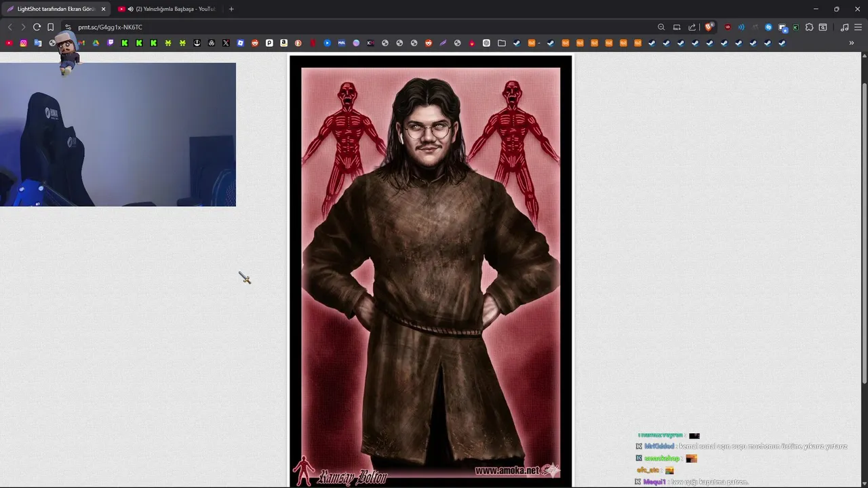Minimize the browser window

tap(816, 9)
